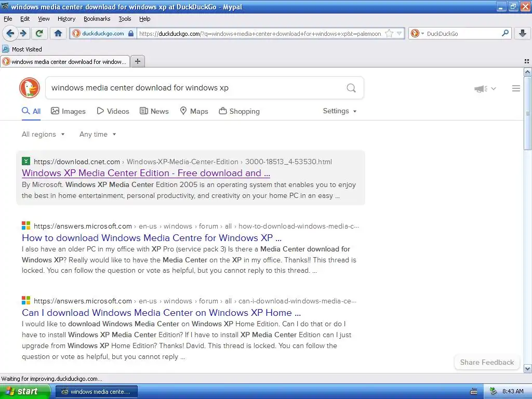Open the Bookmarks menu

pyautogui.click(x=97, y=19)
